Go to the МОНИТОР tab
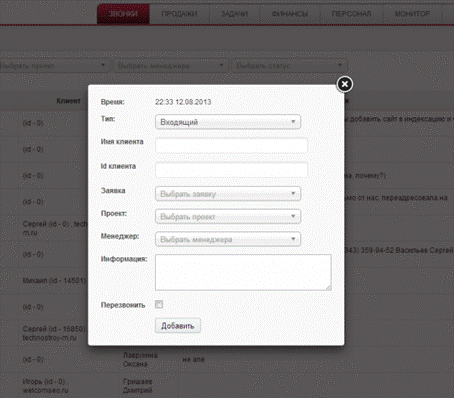Screen dimensions: 454x398 click(412, 14)
